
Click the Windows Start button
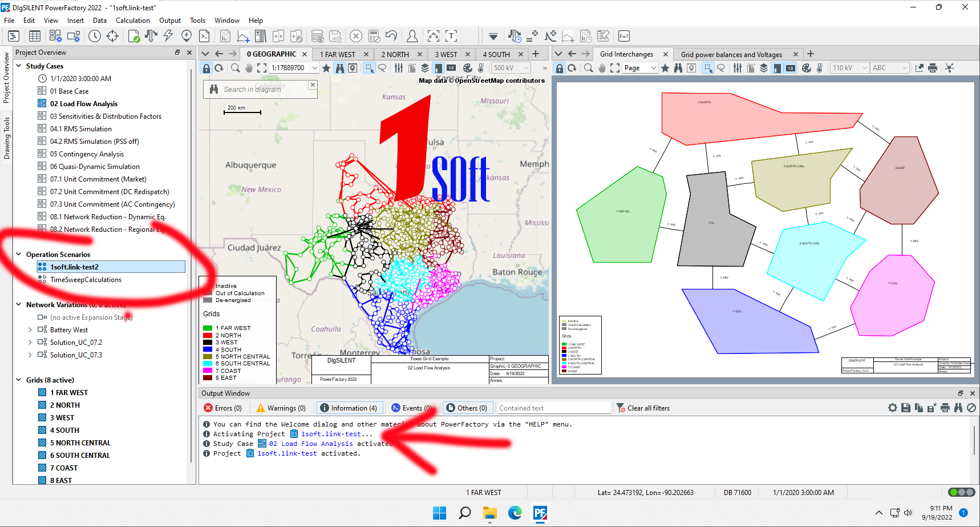[440, 513]
